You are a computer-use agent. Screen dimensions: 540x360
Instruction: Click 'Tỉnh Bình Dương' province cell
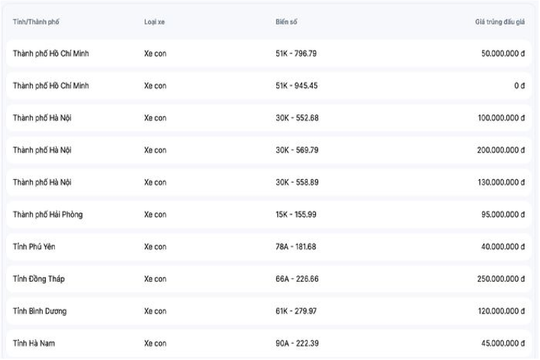pyautogui.click(x=40, y=311)
